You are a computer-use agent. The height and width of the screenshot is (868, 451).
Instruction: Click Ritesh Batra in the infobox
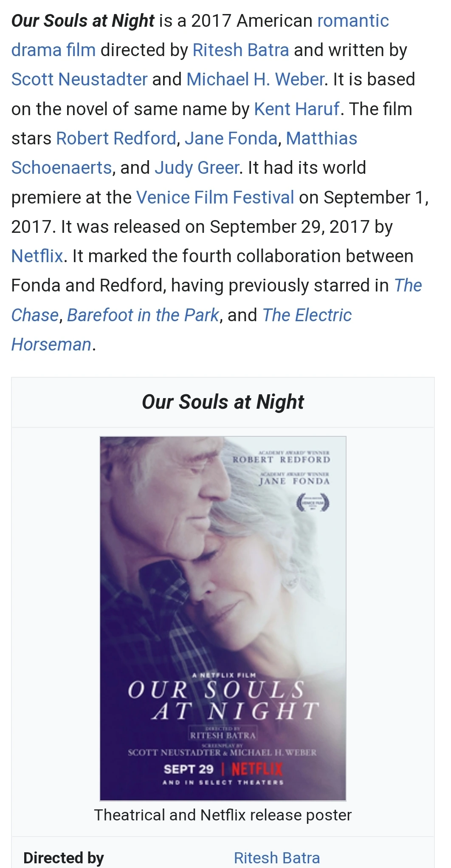pyautogui.click(x=277, y=858)
